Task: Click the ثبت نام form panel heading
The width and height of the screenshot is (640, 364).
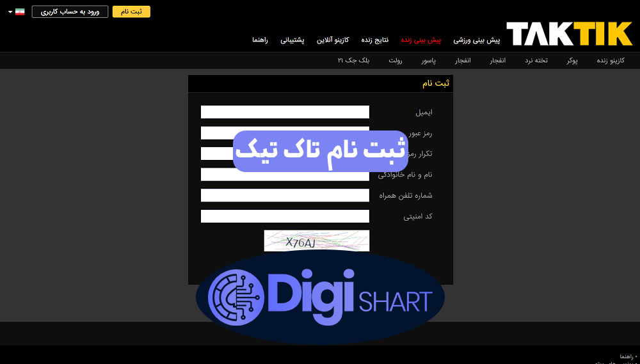Action: [435, 84]
